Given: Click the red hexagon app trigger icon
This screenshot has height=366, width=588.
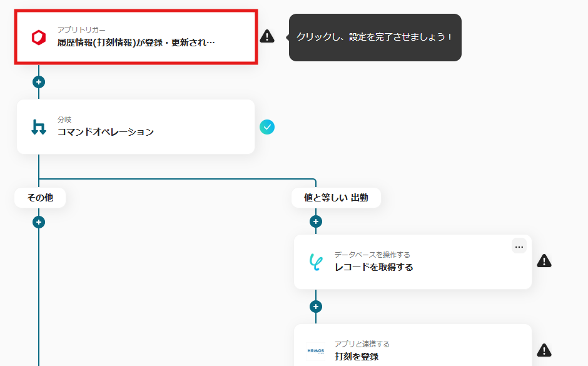Looking at the screenshot, I should tap(38, 36).
